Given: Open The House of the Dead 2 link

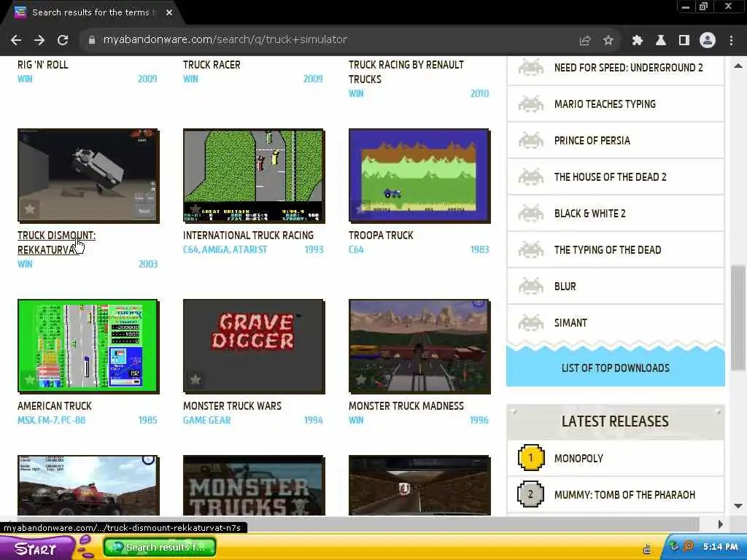Looking at the screenshot, I should (610, 177).
